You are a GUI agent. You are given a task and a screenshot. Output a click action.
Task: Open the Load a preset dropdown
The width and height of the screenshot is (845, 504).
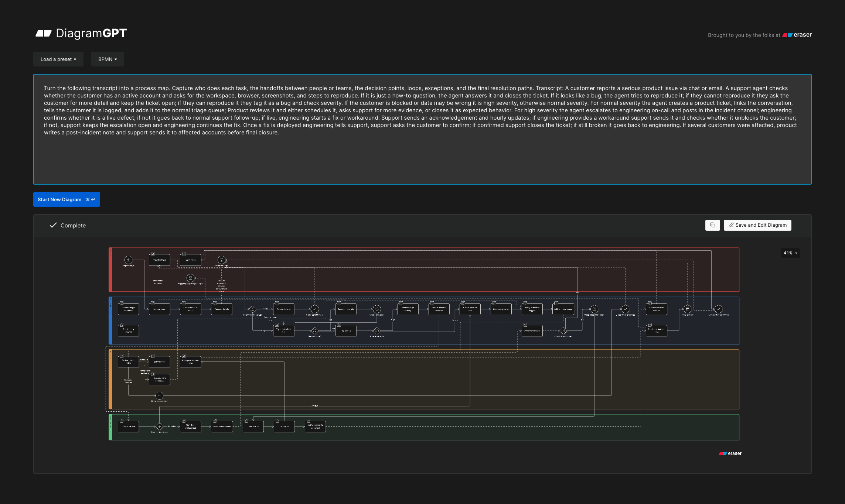58,59
